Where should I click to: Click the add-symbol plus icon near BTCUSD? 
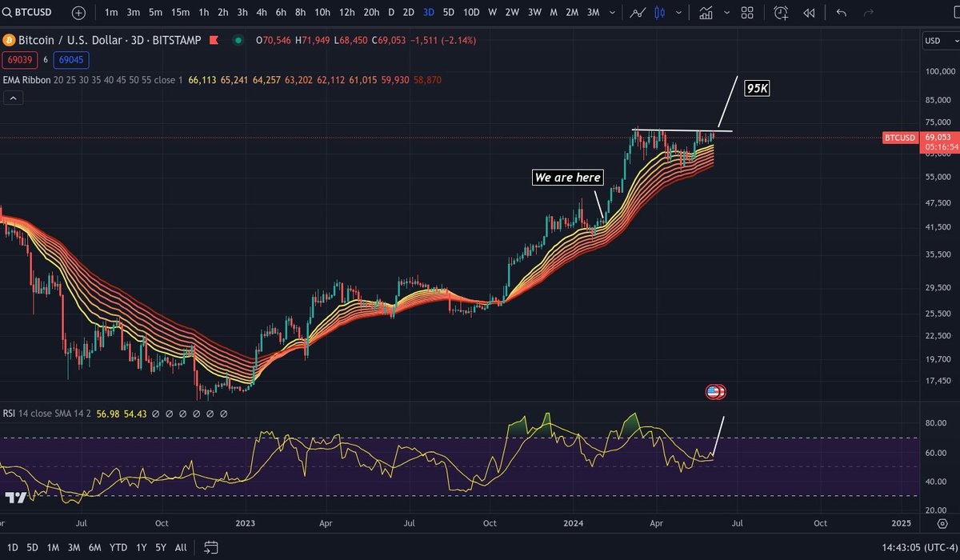(x=77, y=12)
